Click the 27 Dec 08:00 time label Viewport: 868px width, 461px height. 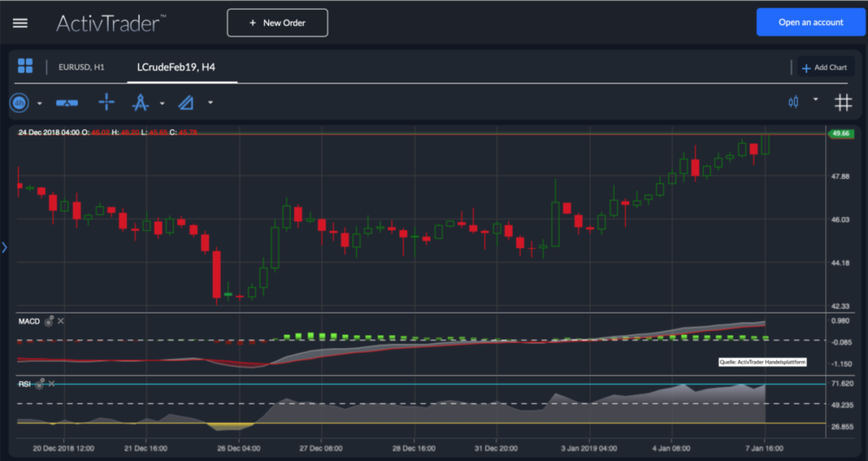pyautogui.click(x=321, y=448)
